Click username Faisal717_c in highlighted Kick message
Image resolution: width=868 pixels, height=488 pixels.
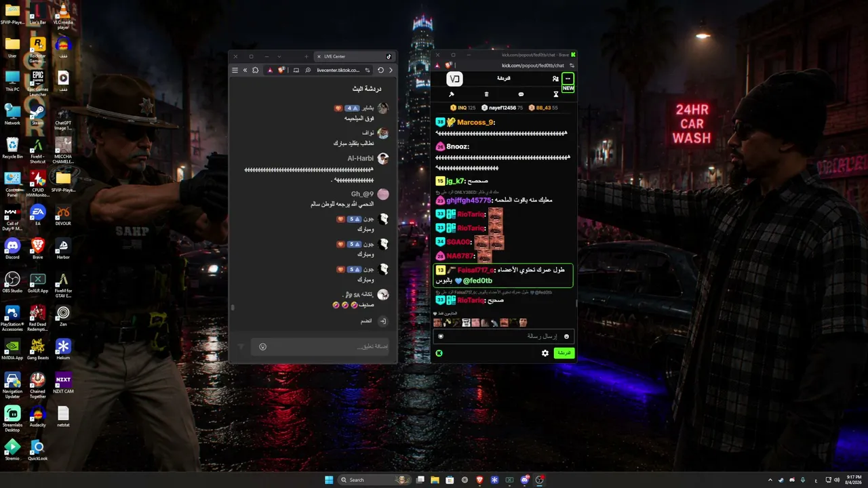(476, 270)
